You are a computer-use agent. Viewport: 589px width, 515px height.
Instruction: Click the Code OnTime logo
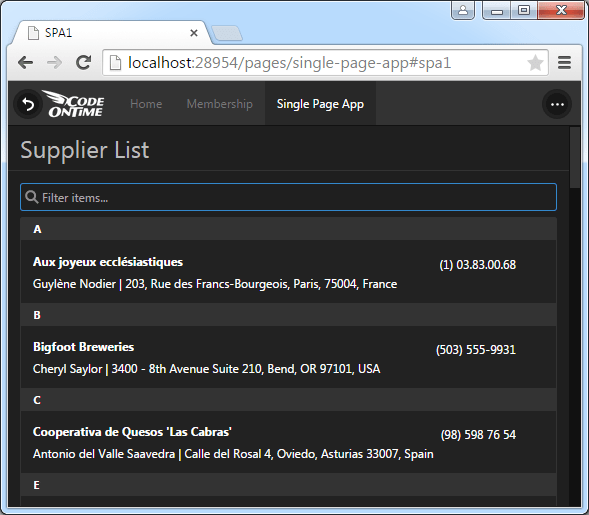pyautogui.click(x=74, y=104)
